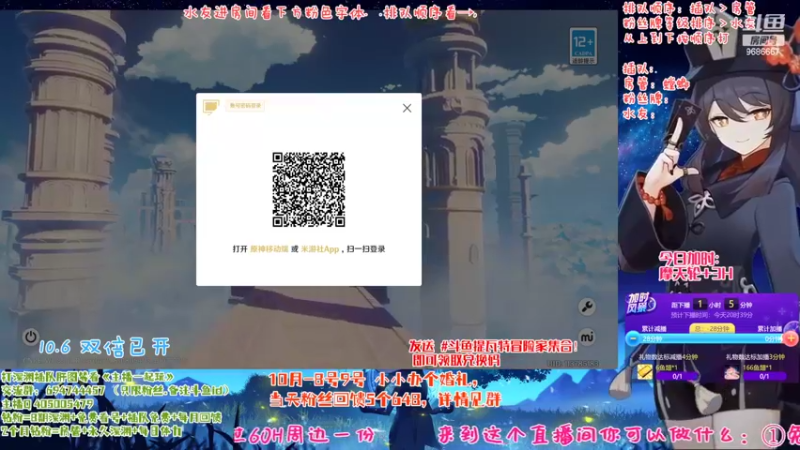
Task: Click the yellow total 28分钟 label
Action: click(x=712, y=329)
